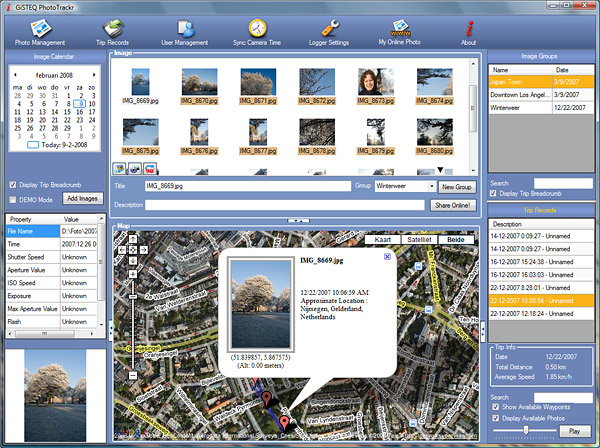600x448 pixels.
Task: Go to next month in Image Calendar
Action: [94, 75]
